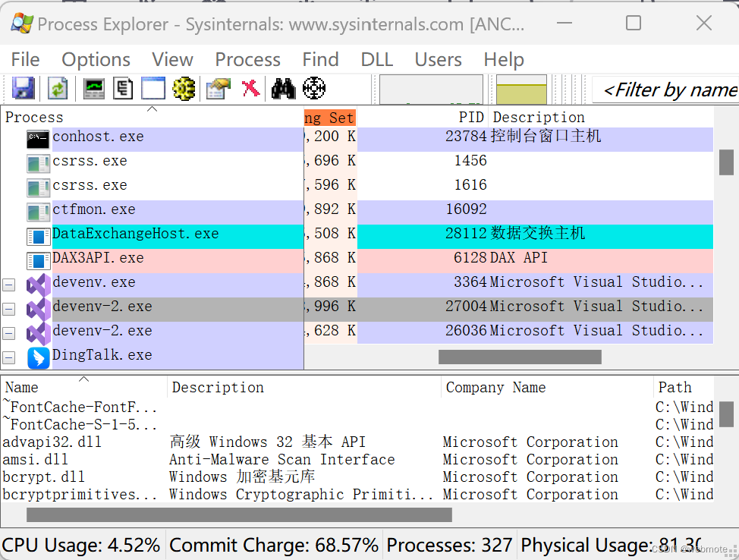Open the Options menu
The width and height of the screenshot is (739, 560).
pyautogui.click(x=96, y=60)
